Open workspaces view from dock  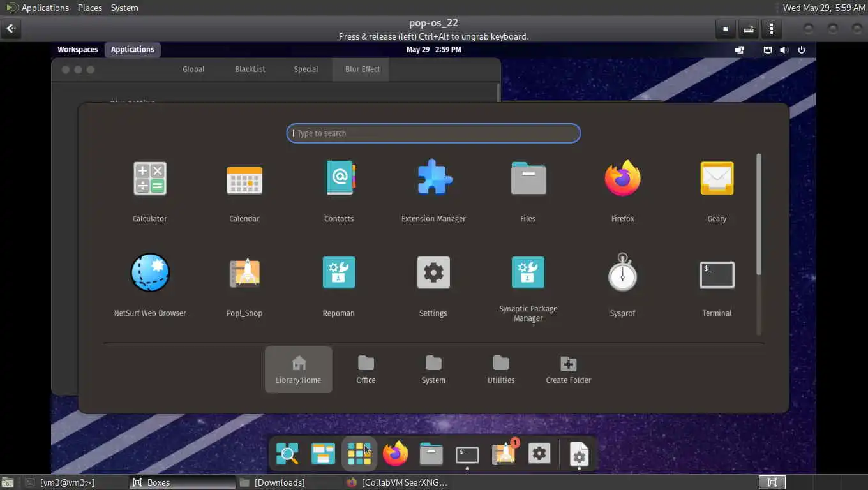pos(323,454)
